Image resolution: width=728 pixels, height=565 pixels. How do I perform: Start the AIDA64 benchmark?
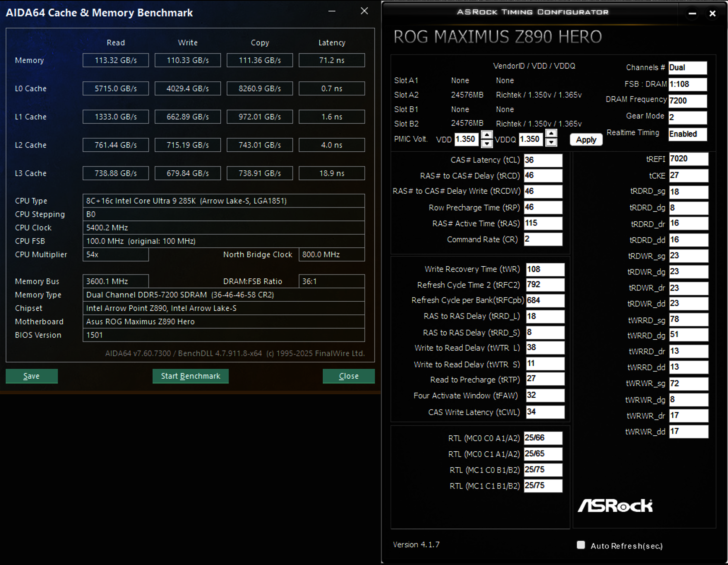click(191, 376)
